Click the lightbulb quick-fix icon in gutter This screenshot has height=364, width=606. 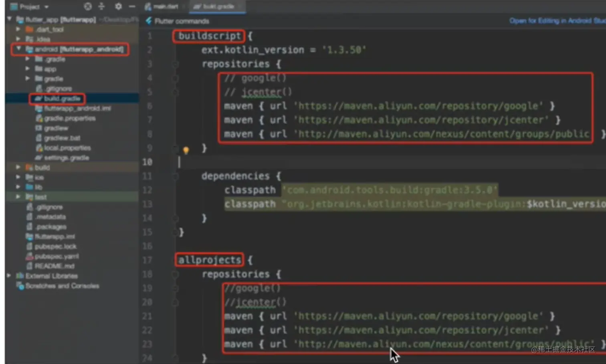tap(186, 150)
